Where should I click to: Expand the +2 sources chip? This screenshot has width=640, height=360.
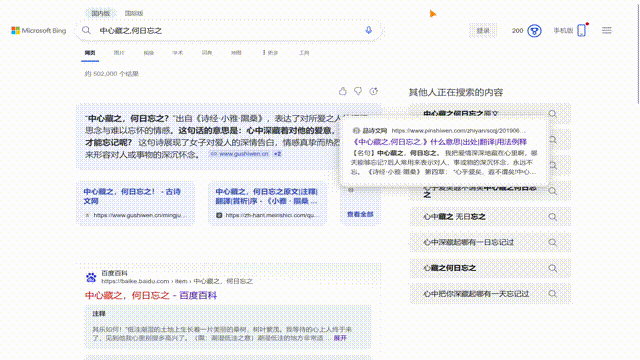pyautogui.click(x=278, y=154)
